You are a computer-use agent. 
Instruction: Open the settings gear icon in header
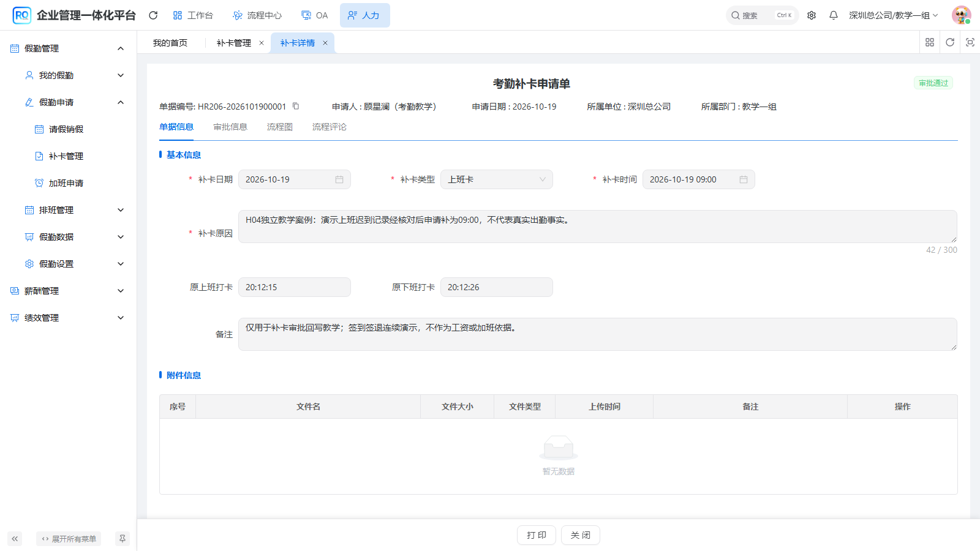[x=812, y=15]
